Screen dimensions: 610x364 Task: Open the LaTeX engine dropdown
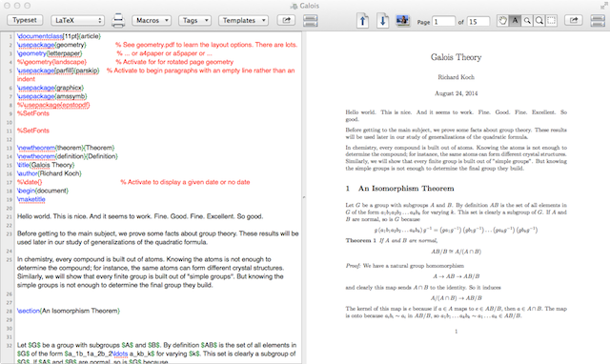click(77, 20)
